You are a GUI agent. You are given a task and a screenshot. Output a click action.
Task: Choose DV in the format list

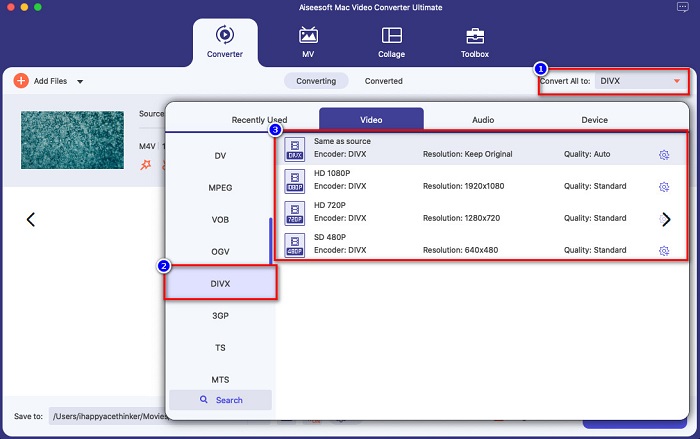tap(220, 155)
